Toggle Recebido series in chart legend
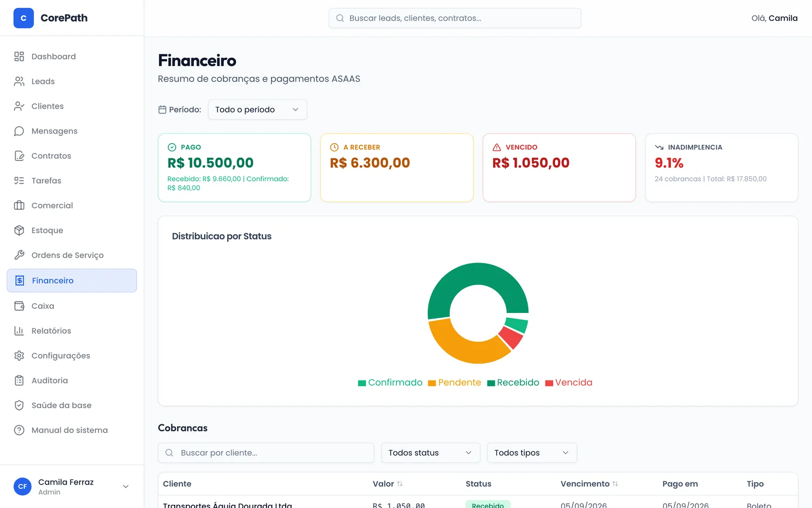The height and width of the screenshot is (508, 812). pyautogui.click(x=513, y=383)
